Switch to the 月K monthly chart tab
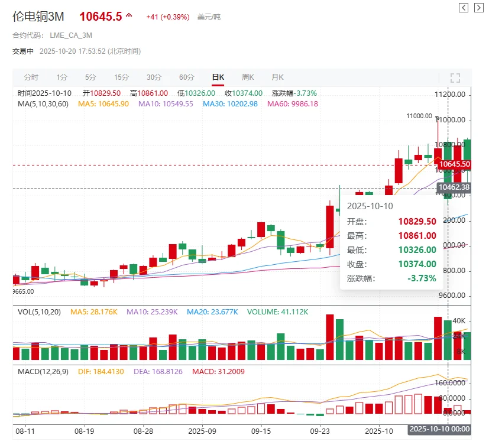The image size is (489, 448). click(x=277, y=77)
